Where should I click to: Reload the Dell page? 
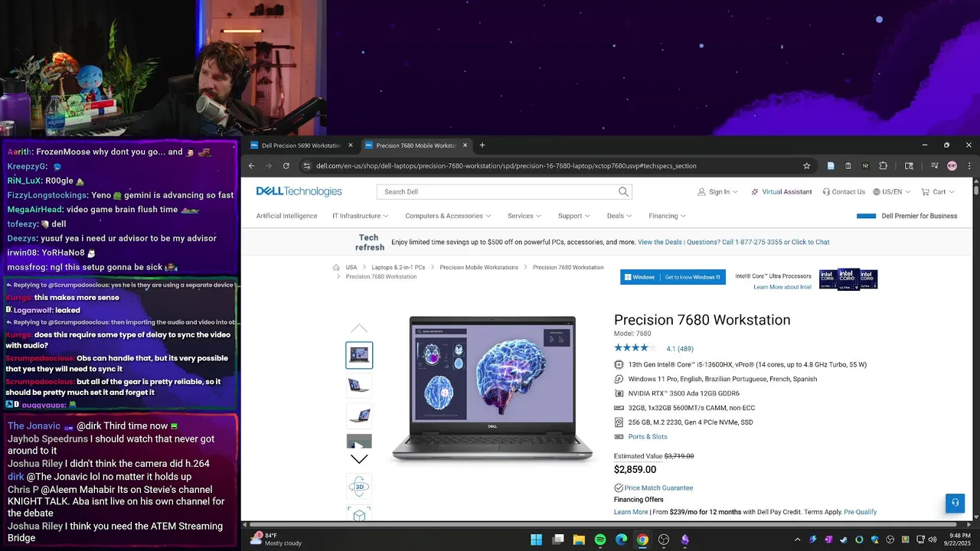pyautogui.click(x=286, y=165)
